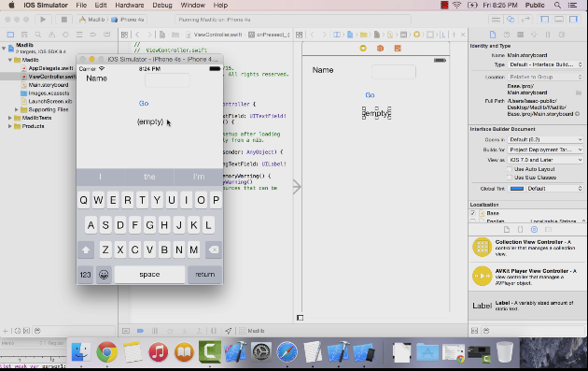Click the Stop button in Xcode toolbar
588x371 pixels.
point(63,19)
